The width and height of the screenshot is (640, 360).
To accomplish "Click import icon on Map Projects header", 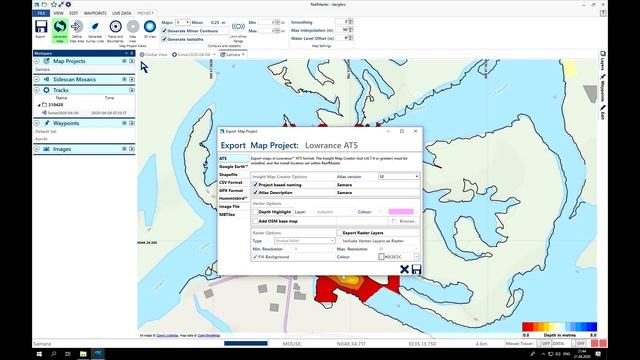I will coord(132,61).
